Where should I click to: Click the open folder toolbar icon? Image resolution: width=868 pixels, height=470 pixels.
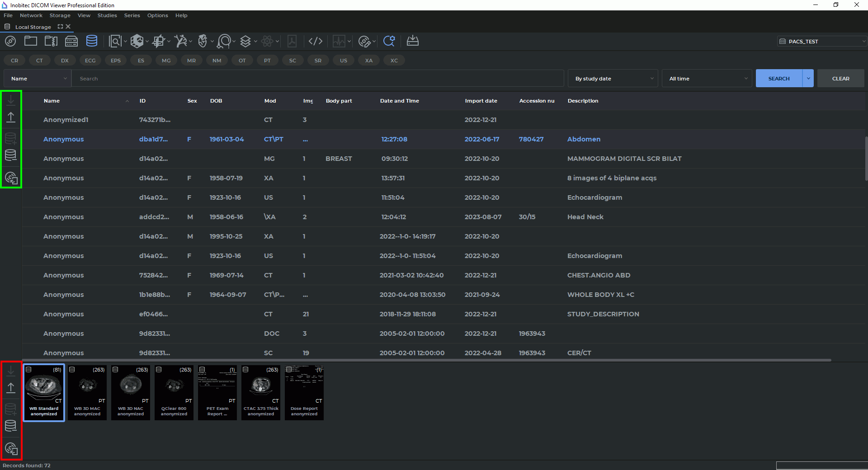[x=31, y=41]
